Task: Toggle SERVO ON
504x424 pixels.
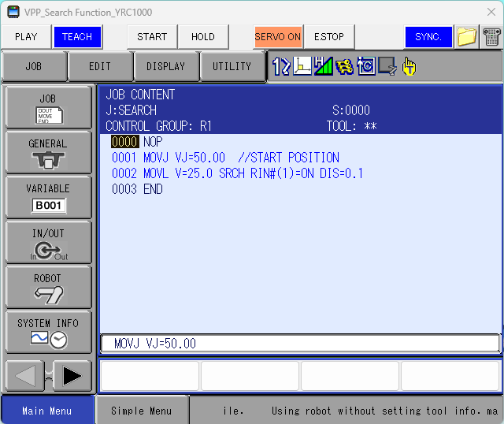Action: coord(277,37)
